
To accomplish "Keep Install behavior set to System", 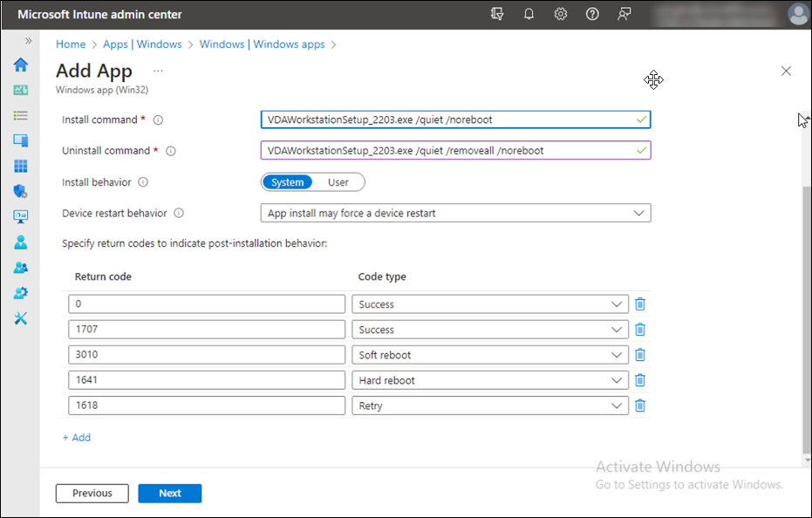I will pyautogui.click(x=287, y=181).
